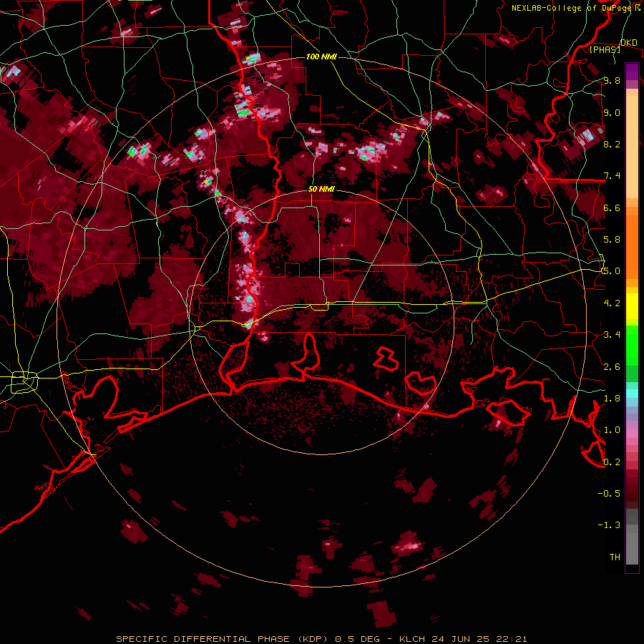Click the orange segment of the color bar
644x644 pixels.
[x=632, y=243]
